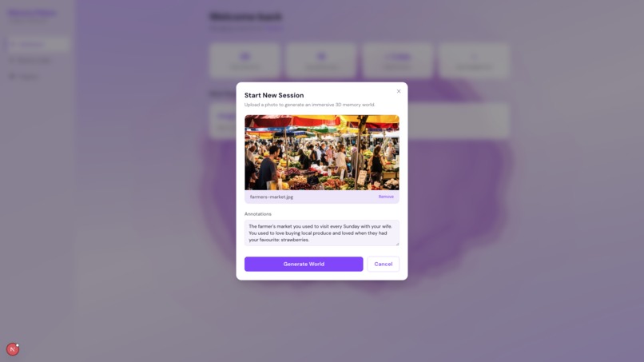Image resolution: width=644 pixels, height=362 pixels.
Task: Click the app logo in sidebar header
Action: [x=32, y=14]
